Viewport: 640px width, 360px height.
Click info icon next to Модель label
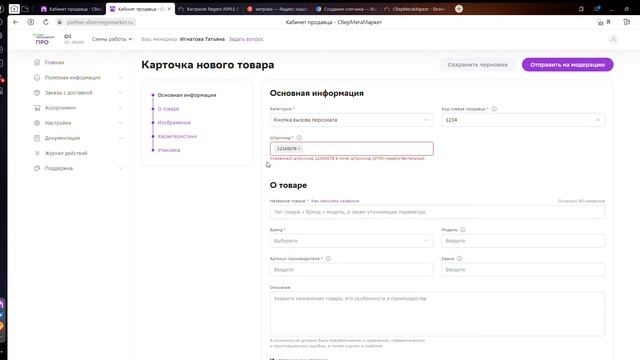click(x=462, y=230)
